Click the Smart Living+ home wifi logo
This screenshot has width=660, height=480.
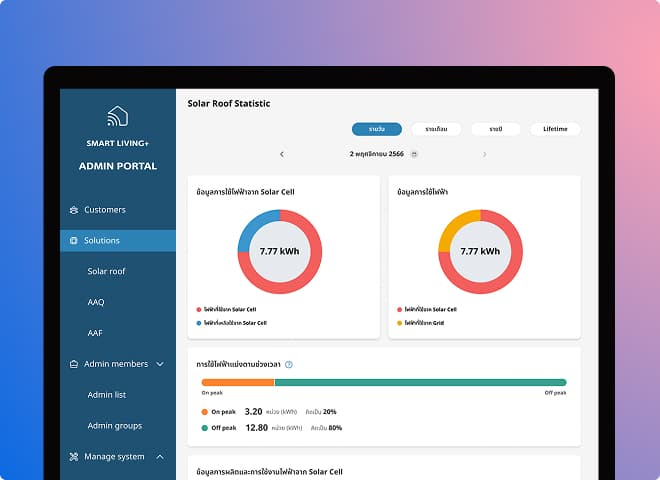click(x=117, y=116)
